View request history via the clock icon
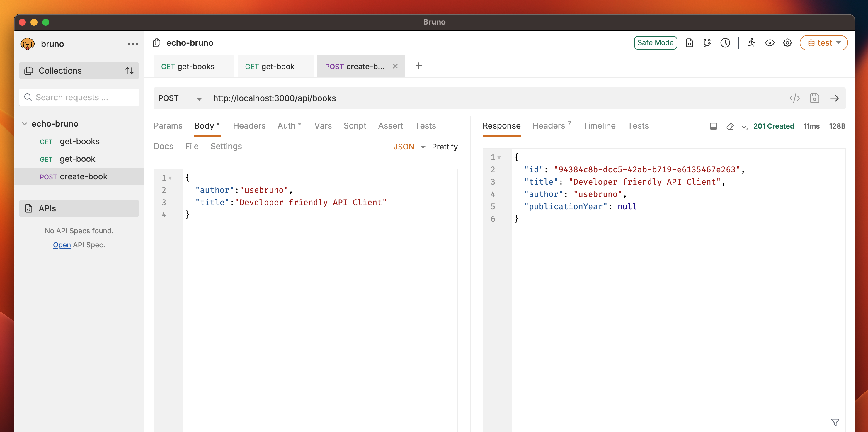This screenshot has width=868, height=432. (725, 43)
